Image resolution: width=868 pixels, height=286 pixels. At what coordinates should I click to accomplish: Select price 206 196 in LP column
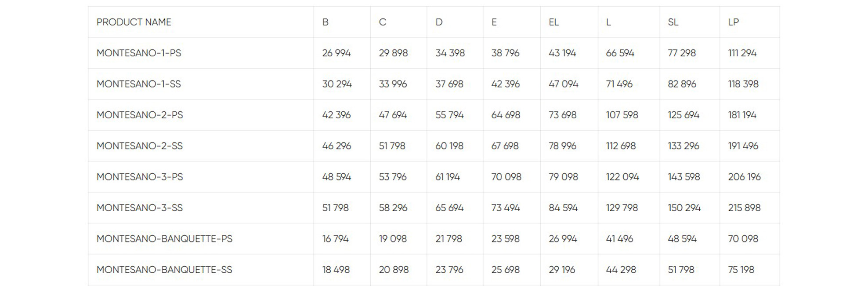[744, 177]
